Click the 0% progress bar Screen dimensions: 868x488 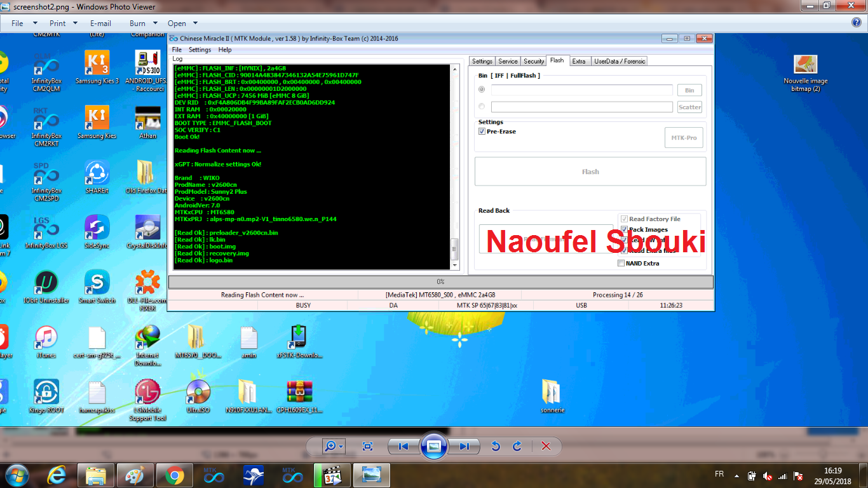click(x=440, y=281)
